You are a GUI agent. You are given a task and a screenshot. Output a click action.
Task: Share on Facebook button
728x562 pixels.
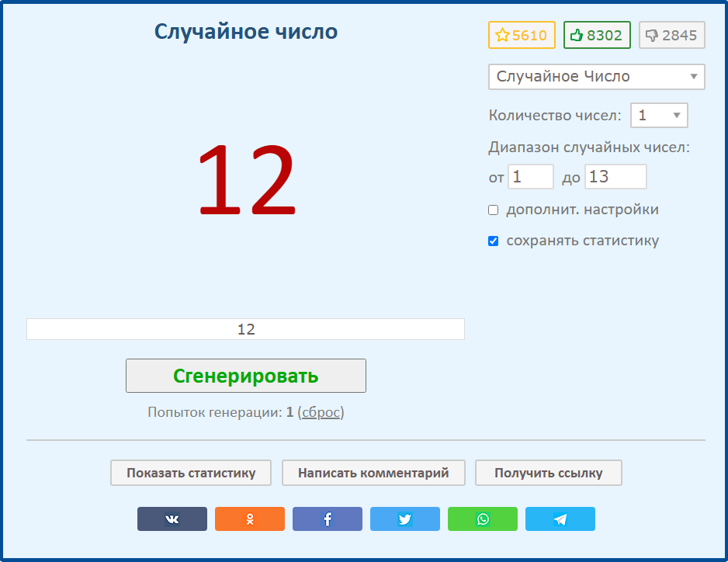[x=328, y=519]
